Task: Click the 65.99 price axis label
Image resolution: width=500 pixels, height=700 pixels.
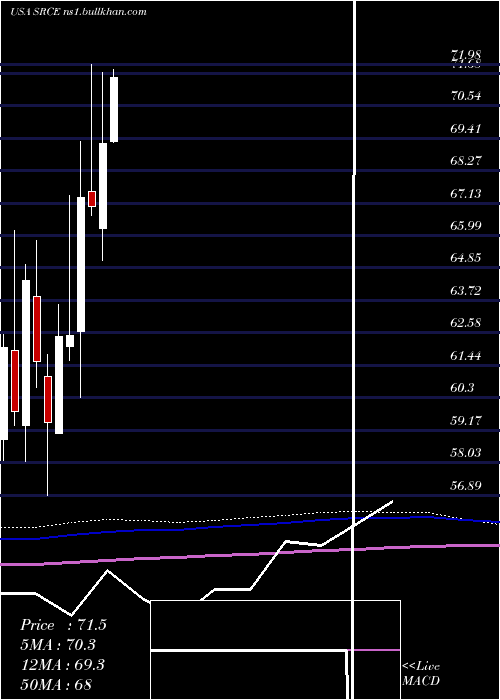Action: tap(466, 225)
